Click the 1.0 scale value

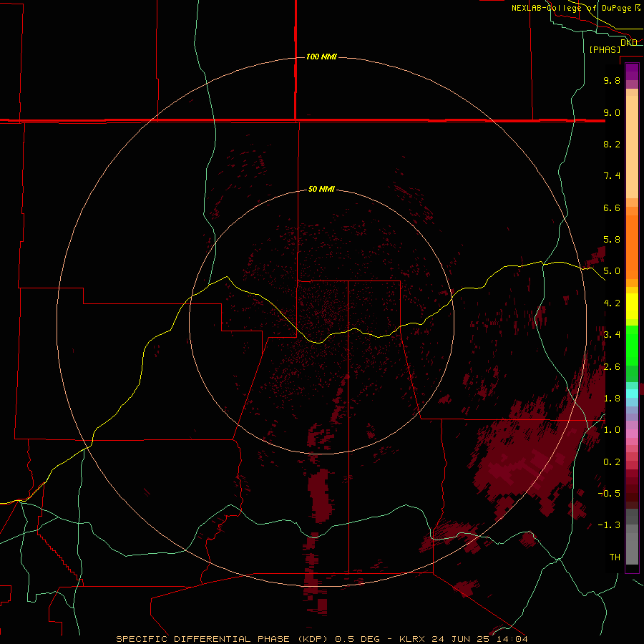pyautogui.click(x=612, y=430)
